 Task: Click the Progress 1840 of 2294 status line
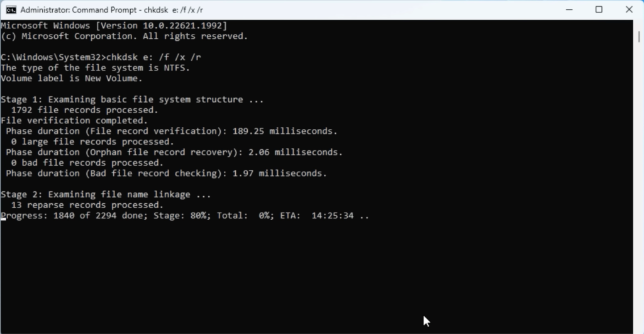185,216
